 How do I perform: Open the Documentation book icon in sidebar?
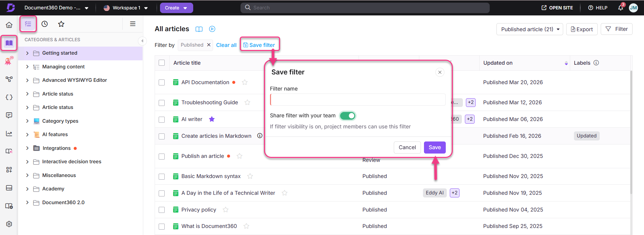click(9, 43)
